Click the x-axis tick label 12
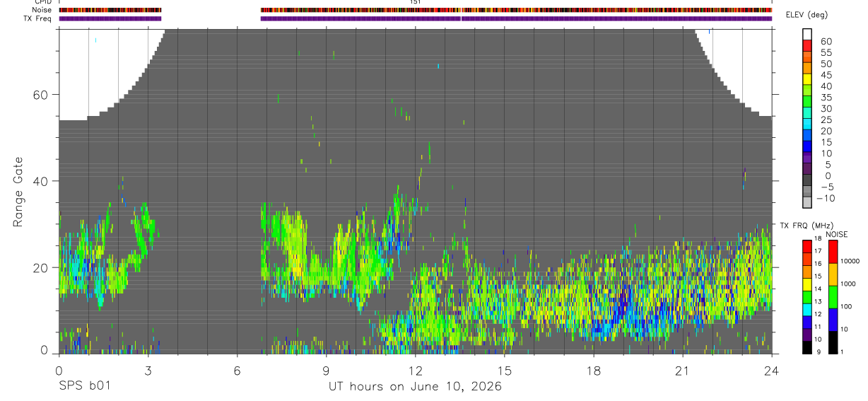868x401 pixels. [x=415, y=371]
